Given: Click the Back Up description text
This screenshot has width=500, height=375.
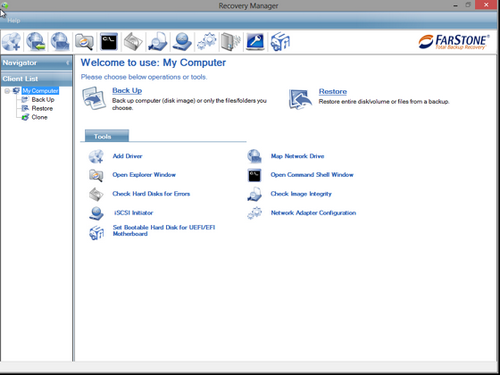Looking at the screenshot, I should coord(189,104).
